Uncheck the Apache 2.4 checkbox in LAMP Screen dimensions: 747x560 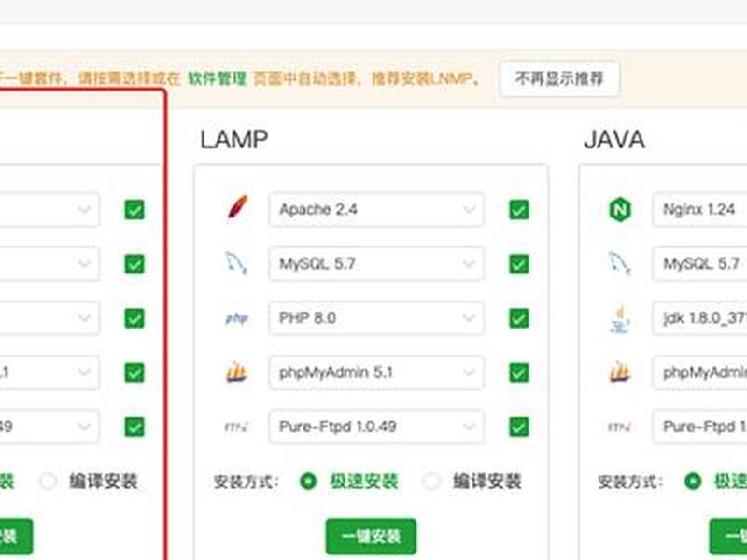519,209
